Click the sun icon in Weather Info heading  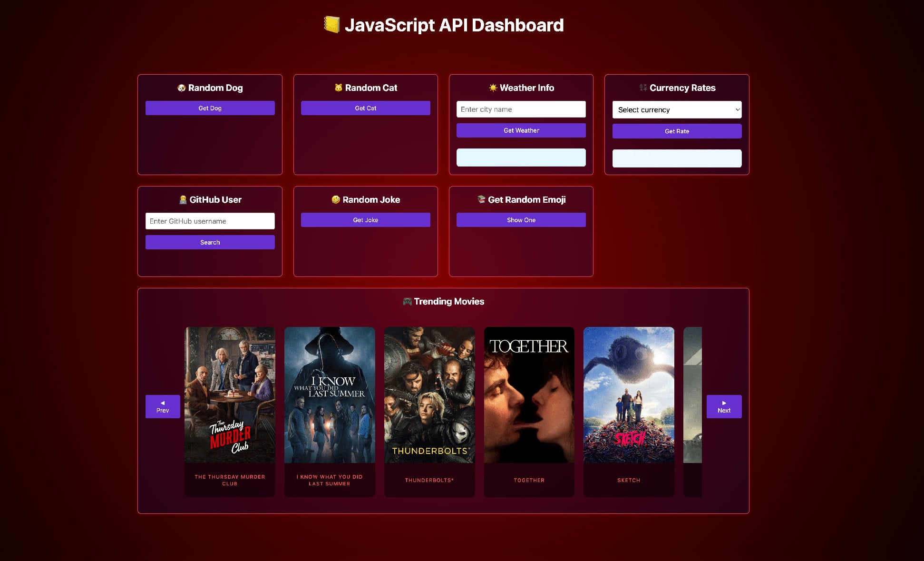(493, 88)
